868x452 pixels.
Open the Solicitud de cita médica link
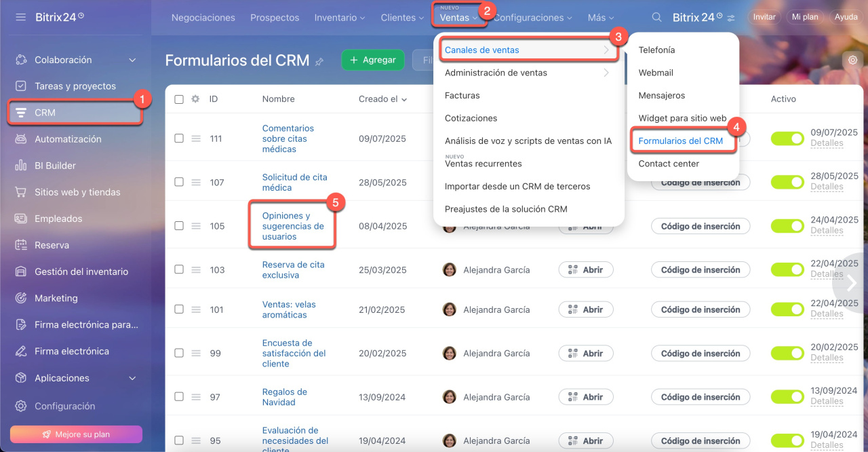[295, 182]
